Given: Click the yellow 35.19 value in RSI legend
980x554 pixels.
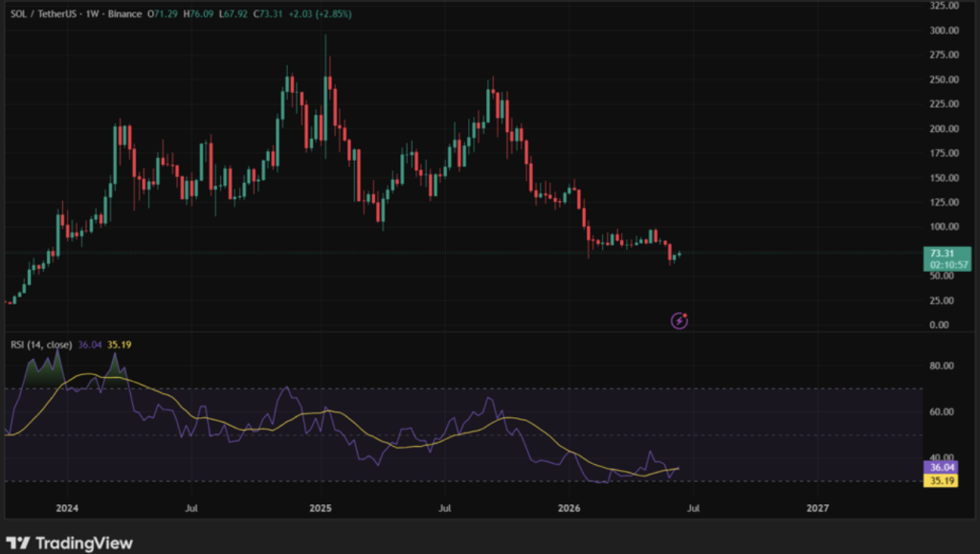Looking at the screenshot, I should coord(119,344).
